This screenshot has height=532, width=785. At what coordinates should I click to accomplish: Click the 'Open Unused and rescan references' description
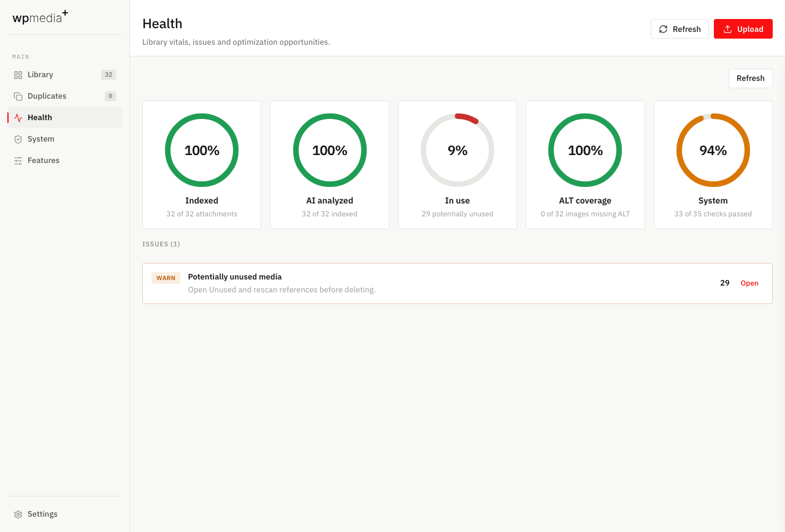click(282, 290)
